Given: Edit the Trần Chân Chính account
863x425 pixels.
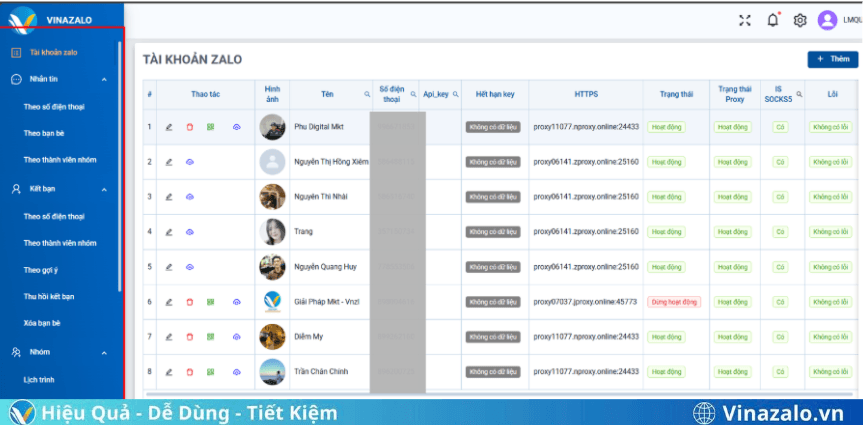Looking at the screenshot, I should [x=169, y=372].
